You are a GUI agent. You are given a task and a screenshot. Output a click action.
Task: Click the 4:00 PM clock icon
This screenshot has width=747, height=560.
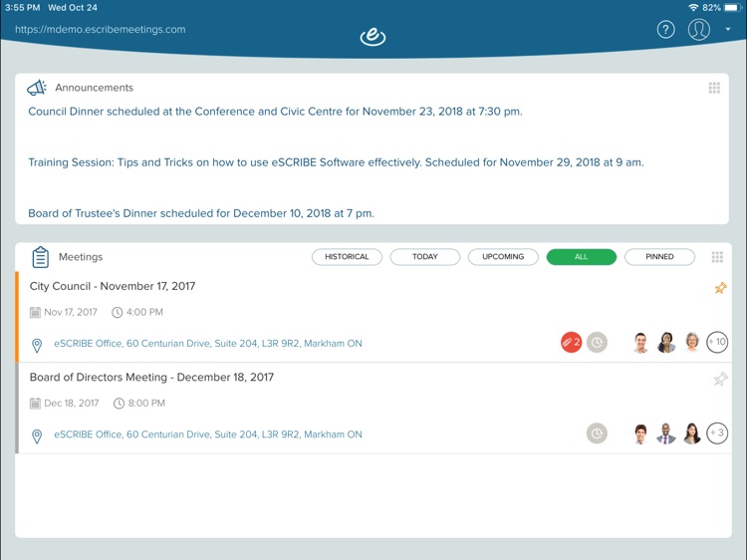pos(118,312)
